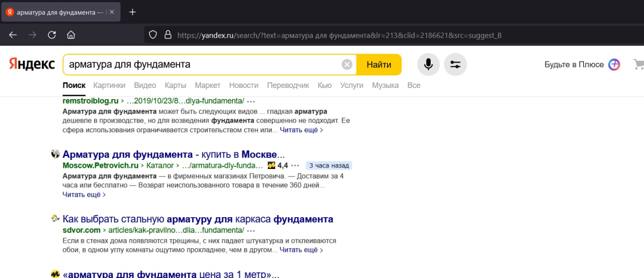This screenshot has height=278, width=644.
Task: Open options dots for Petrovich result
Action: coord(295,165)
